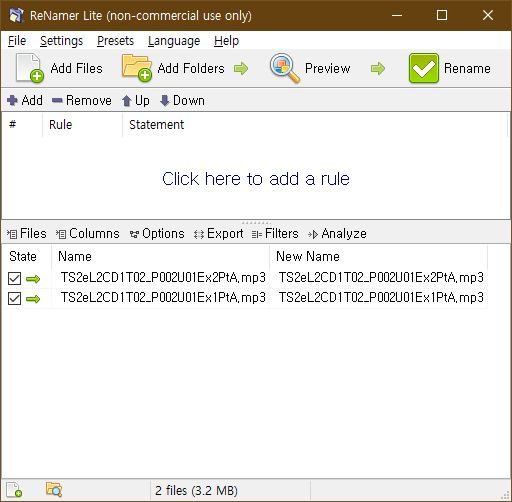Select file name TS2eL2CD1T02_P002U01Ex1PtA.mp3 in Name column
512x502 pixels.
[163, 298]
